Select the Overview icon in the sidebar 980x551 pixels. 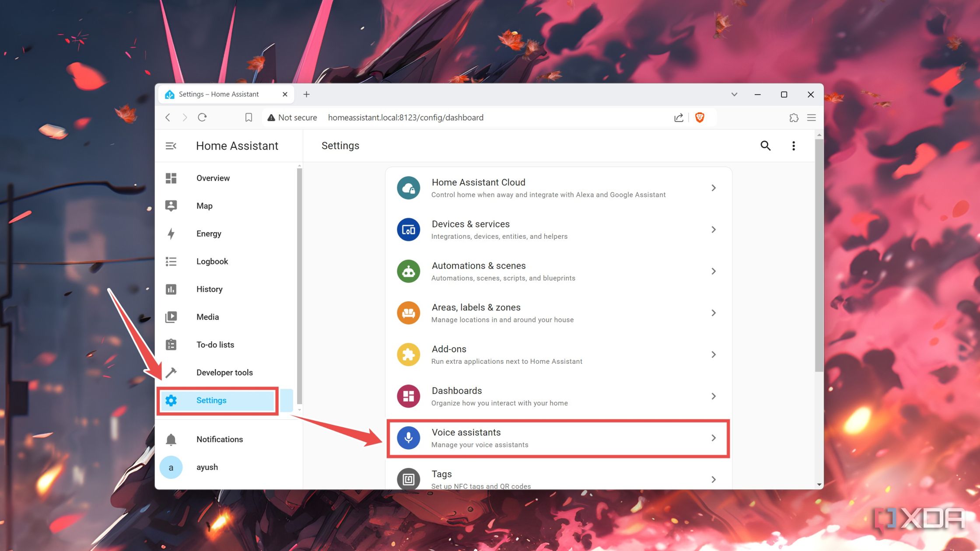click(x=171, y=178)
